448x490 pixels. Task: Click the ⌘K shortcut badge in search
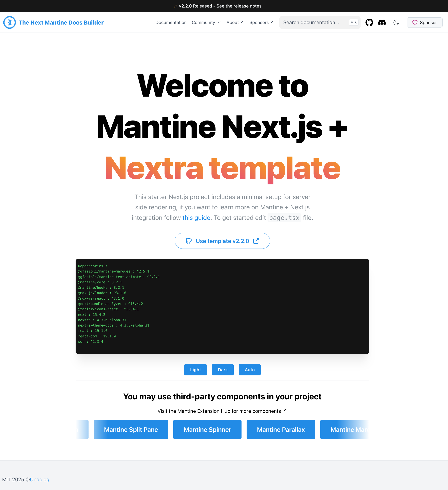click(353, 22)
